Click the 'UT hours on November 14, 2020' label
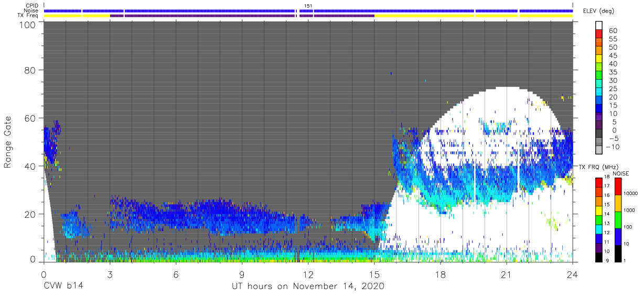 click(x=308, y=287)
